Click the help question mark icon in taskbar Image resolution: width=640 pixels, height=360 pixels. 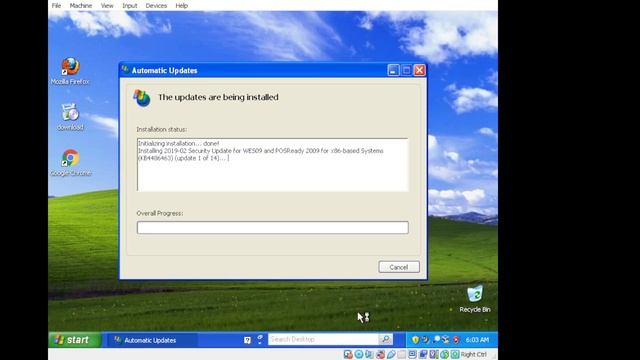(247, 340)
